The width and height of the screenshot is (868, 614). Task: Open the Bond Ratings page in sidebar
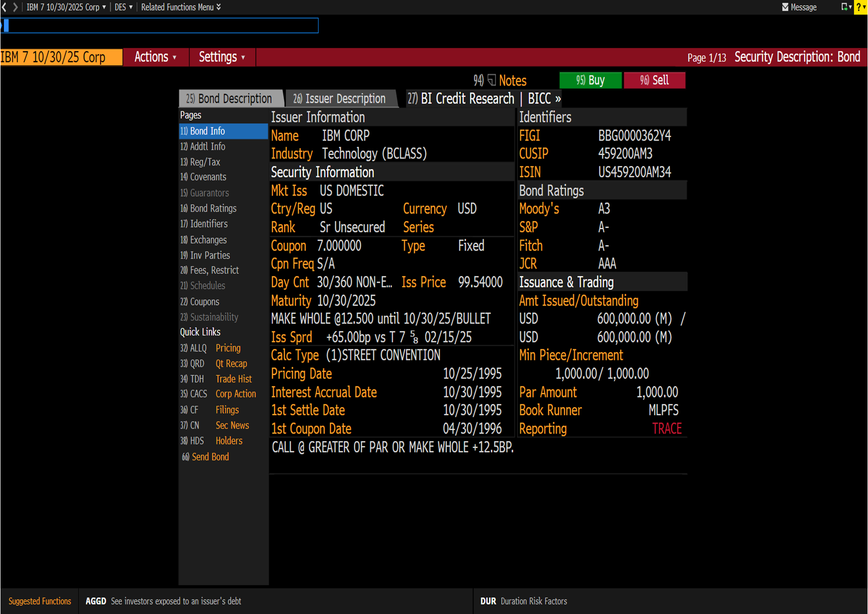coord(213,208)
